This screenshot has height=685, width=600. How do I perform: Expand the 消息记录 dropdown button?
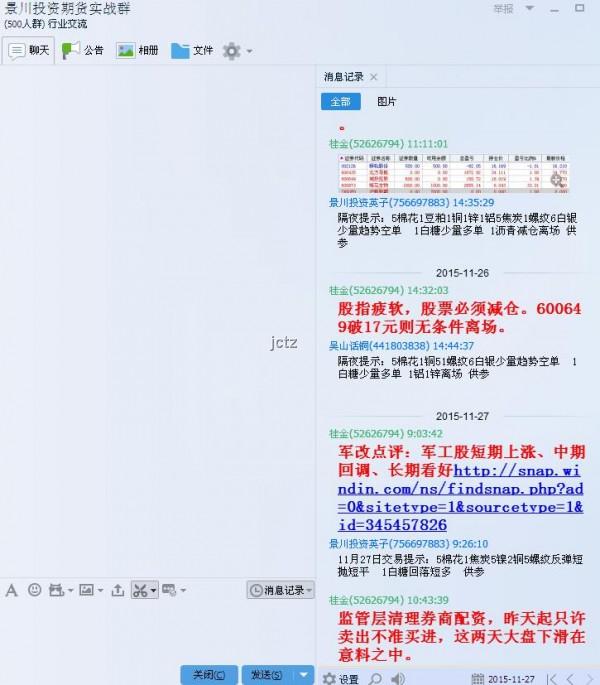tap(280, 591)
